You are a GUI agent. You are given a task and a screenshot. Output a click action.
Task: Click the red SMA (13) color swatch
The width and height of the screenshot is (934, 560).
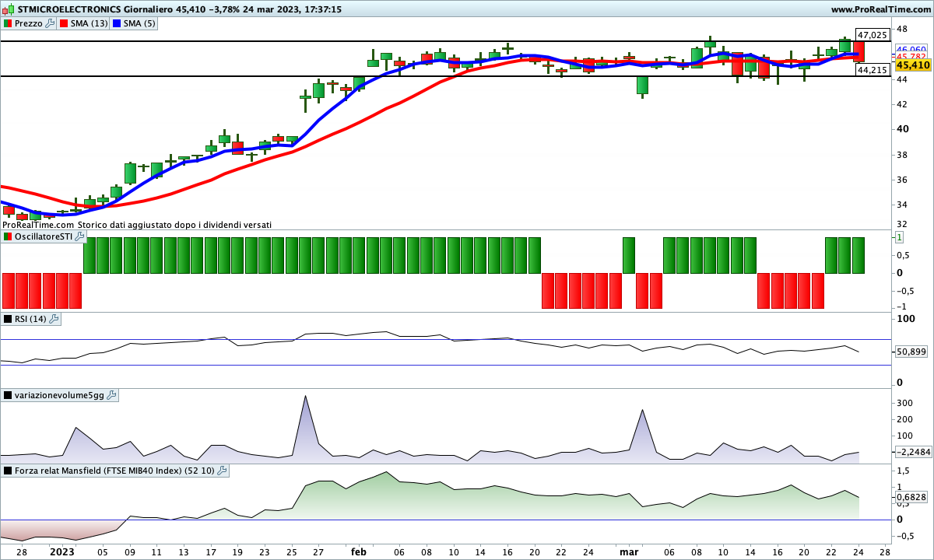pyautogui.click(x=64, y=23)
